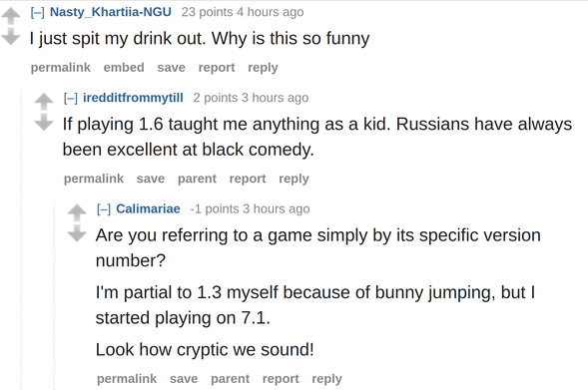The height and width of the screenshot is (390, 588).
Task: Reply to Calimariae's comment
Action: [327, 379]
